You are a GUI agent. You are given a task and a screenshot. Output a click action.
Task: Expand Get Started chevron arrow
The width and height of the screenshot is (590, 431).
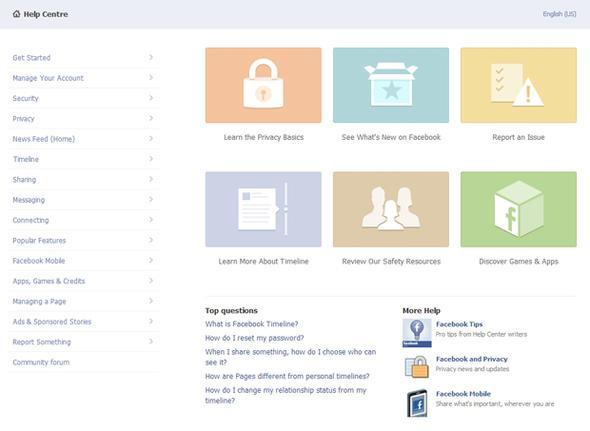pos(151,57)
